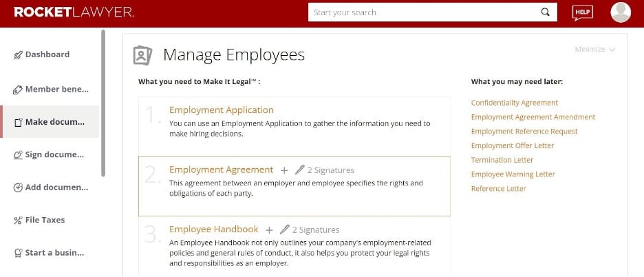Click the File Taxes percent icon
644x277 pixels.
[x=18, y=220]
